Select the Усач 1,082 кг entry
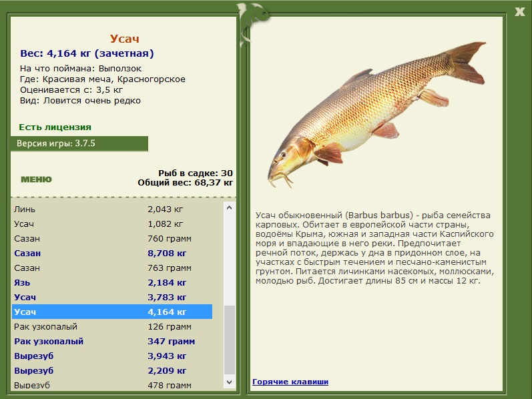532x399 pixels. pyautogui.click(x=112, y=224)
